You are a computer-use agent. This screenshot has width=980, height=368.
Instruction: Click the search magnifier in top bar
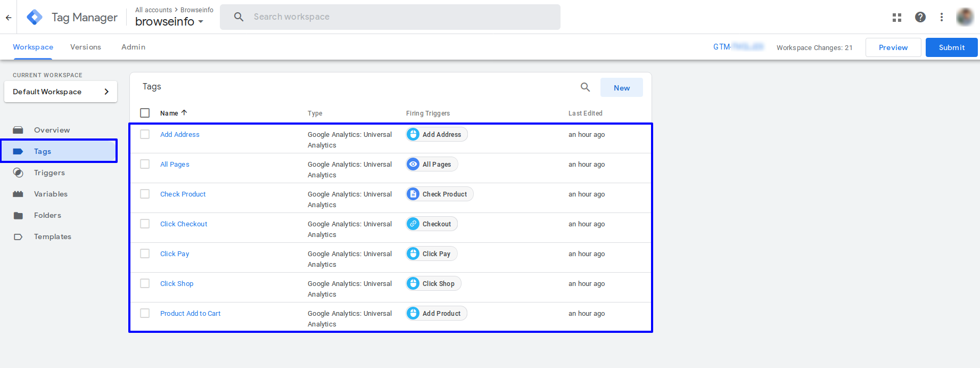pyautogui.click(x=239, y=17)
